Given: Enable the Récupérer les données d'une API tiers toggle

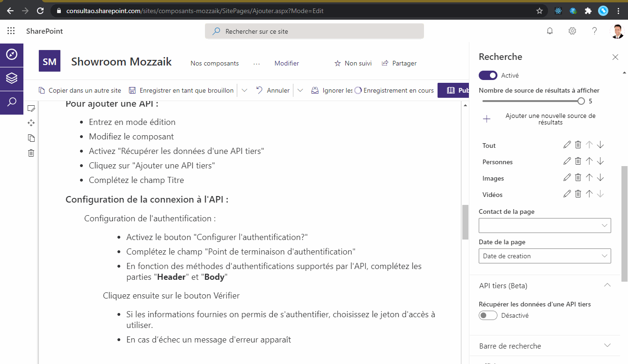Looking at the screenshot, I should tap(488, 315).
